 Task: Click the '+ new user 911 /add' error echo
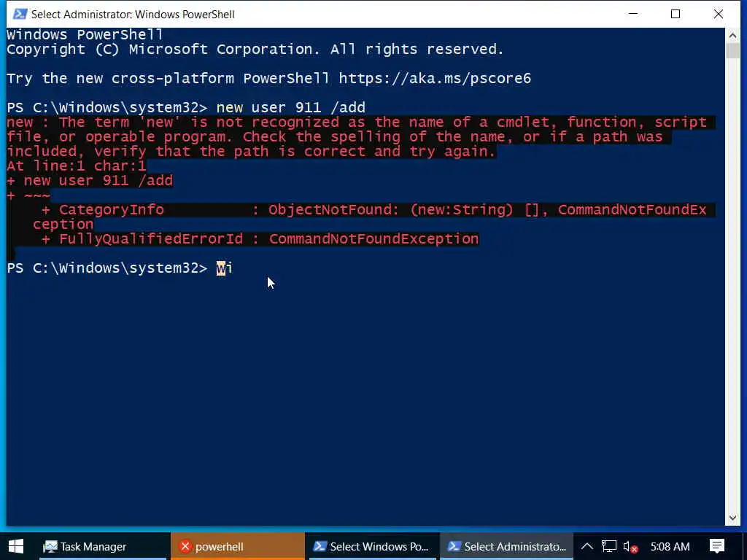pyautogui.click(x=90, y=181)
